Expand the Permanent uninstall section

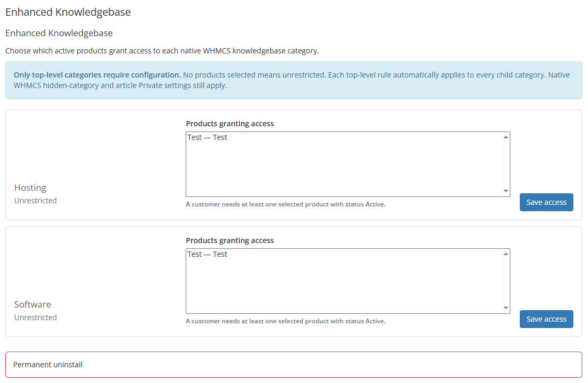(x=294, y=365)
